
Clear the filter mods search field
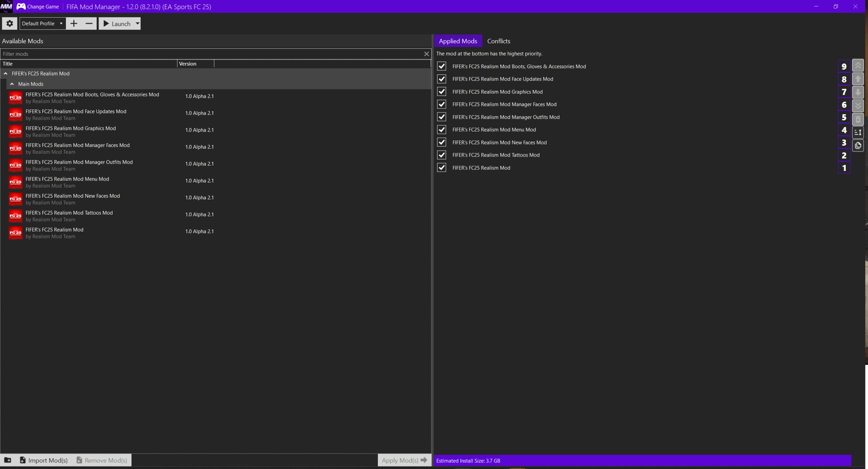pyautogui.click(x=426, y=53)
